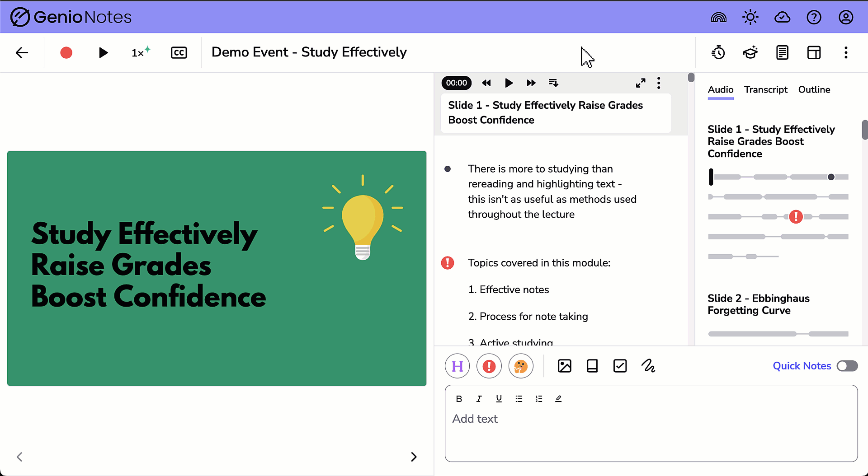
Task: Click the important icon beside Topics covered
Action: click(448, 263)
